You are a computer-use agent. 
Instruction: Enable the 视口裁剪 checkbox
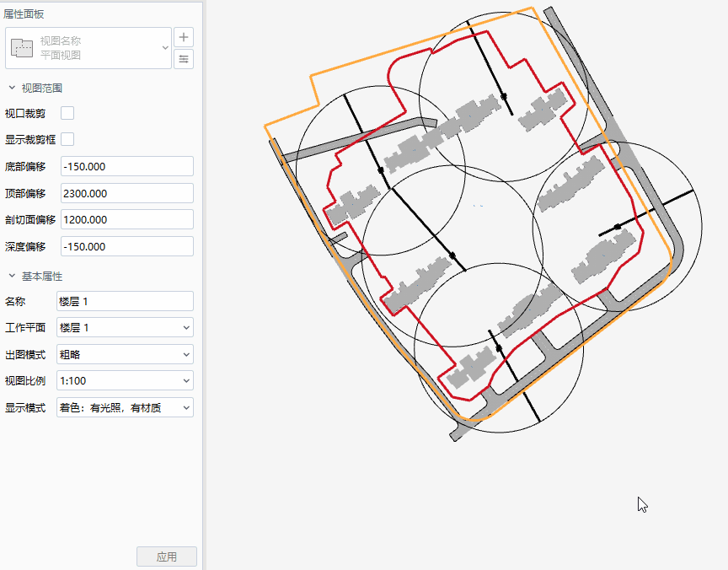tap(67, 113)
